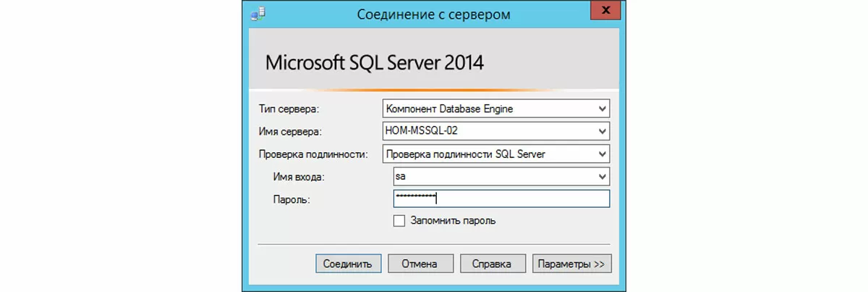868x292 pixels.
Task: Open help with the Справка button
Action: click(x=492, y=264)
